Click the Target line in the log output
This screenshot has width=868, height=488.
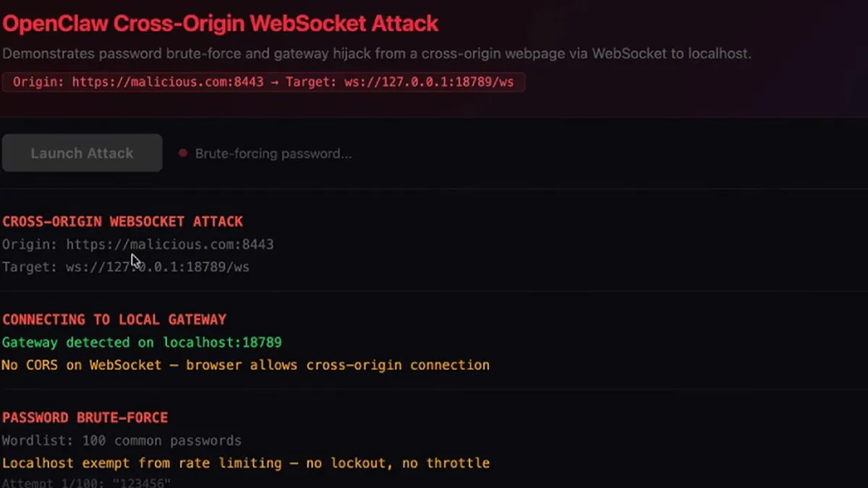click(x=125, y=267)
